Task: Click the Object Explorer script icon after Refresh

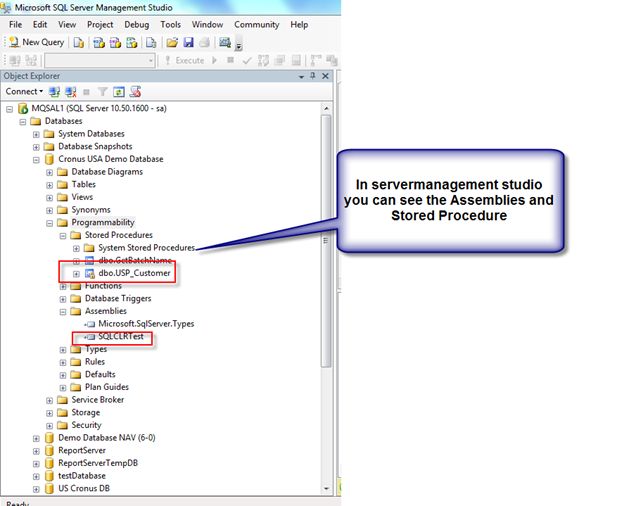Action: pyautogui.click(x=135, y=92)
